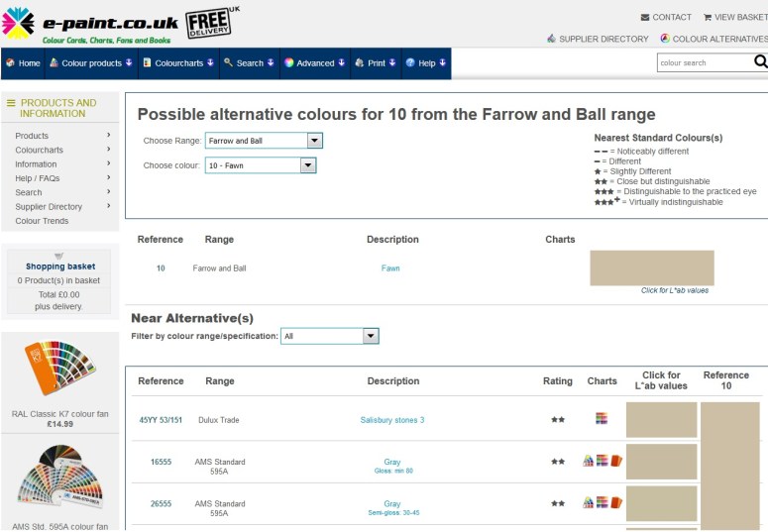Open the Colour products menu

(x=91, y=62)
